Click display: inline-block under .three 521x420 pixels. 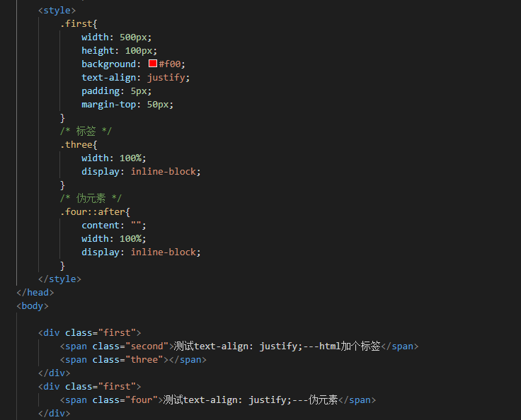tap(141, 171)
